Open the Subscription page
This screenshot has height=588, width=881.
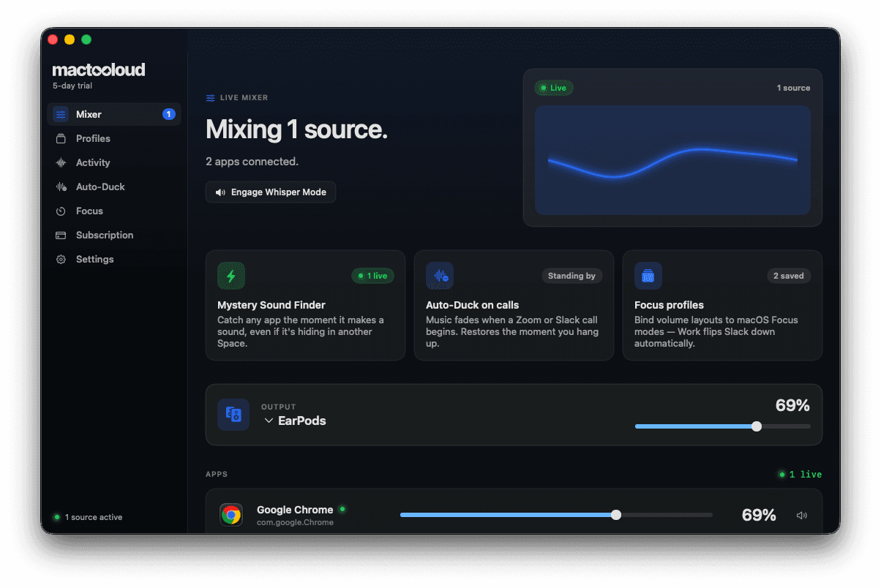[x=114, y=235]
